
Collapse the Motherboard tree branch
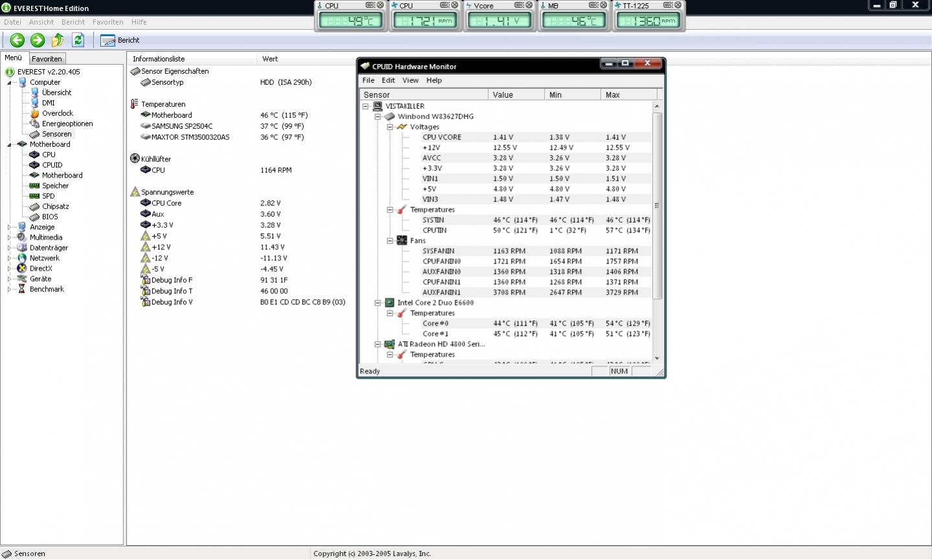pos(9,144)
